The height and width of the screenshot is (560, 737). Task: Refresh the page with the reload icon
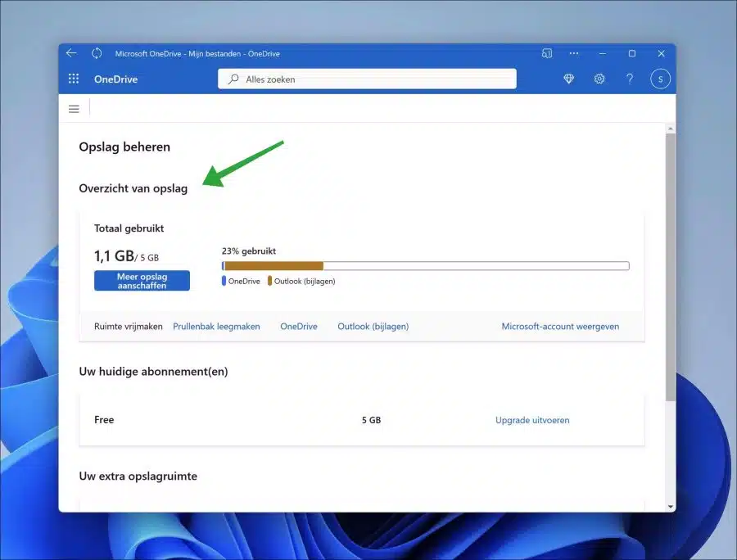pos(97,53)
